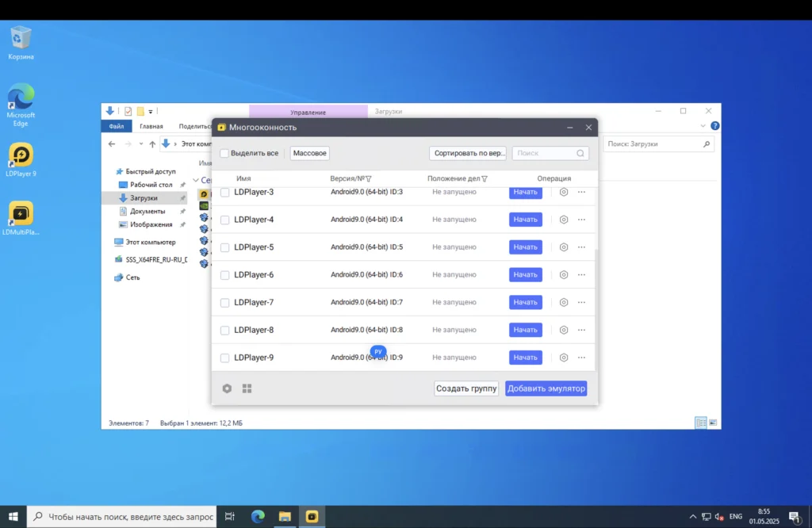
Task: Click the Windows Start button
Action: click(x=13, y=516)
